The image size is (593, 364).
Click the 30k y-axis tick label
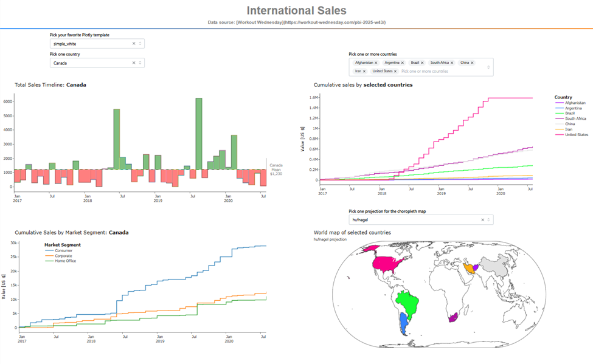point(13,243)
